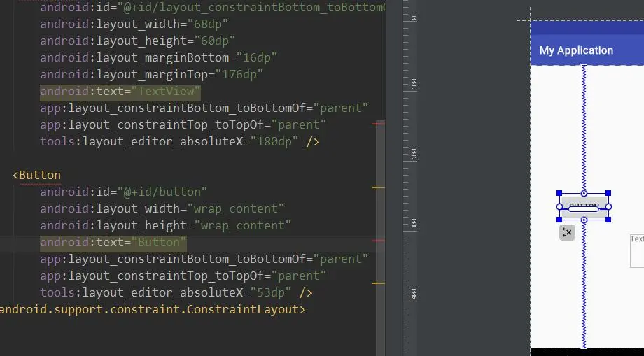The width and height of the screenshot is (644, 356).
Task: Click the closing ConstraintLayout tag
Action: (x=153, y=310)
